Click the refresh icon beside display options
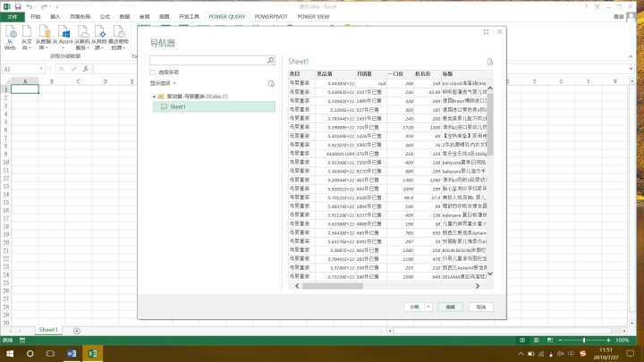The image size is (644, 362). [271, 83]
